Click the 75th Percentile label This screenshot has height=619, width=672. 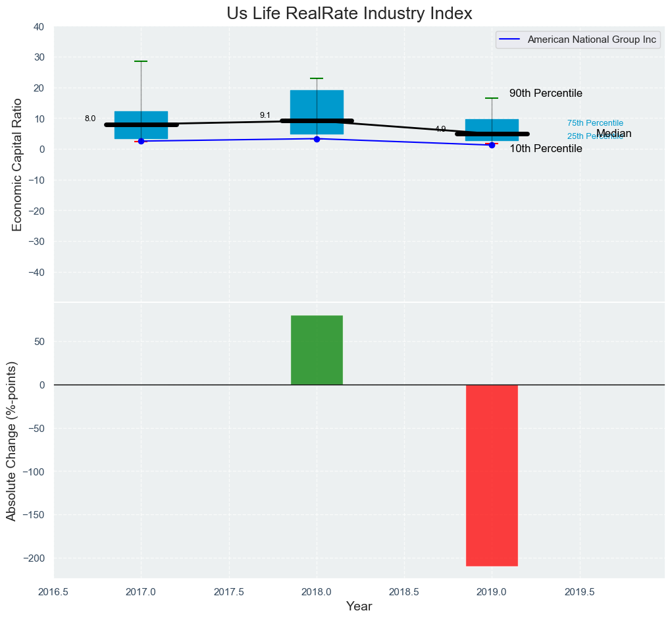(x=595, y=123)
